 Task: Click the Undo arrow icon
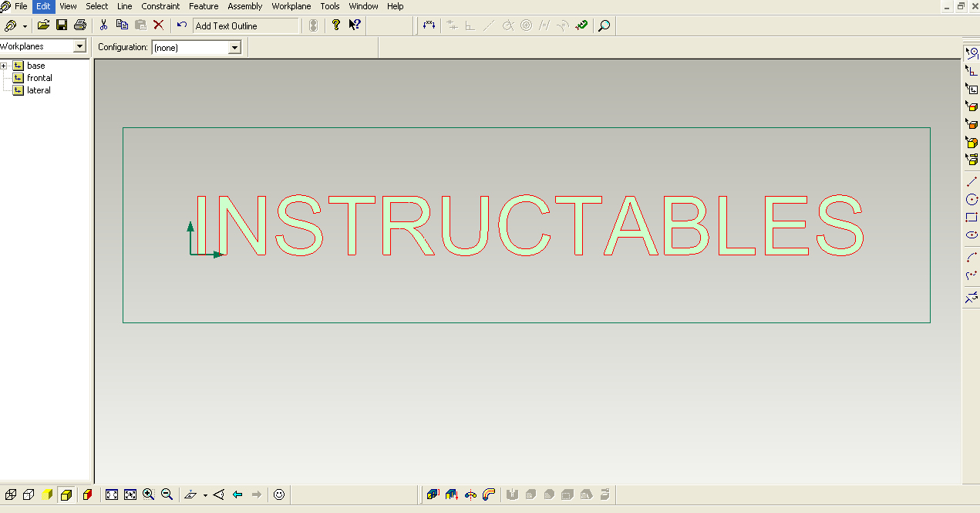click(x=181, y=25)
